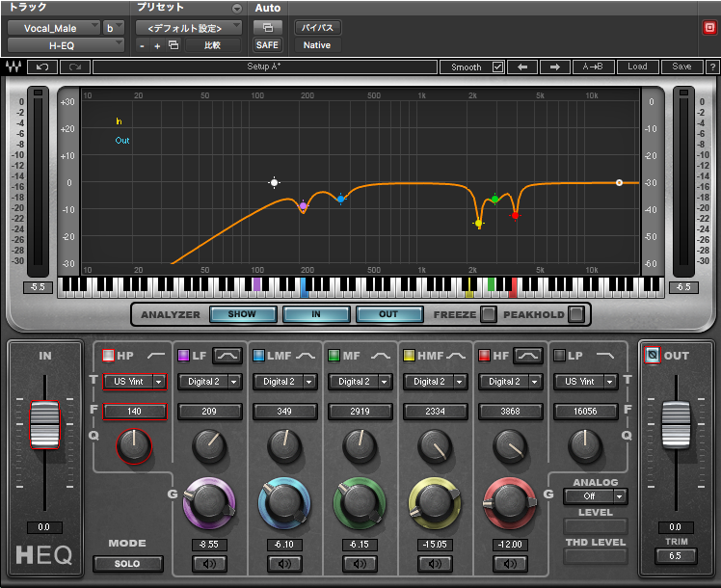Click the yellow HMF node on the EQ graph
721x588 pixels.
point(479,224)
